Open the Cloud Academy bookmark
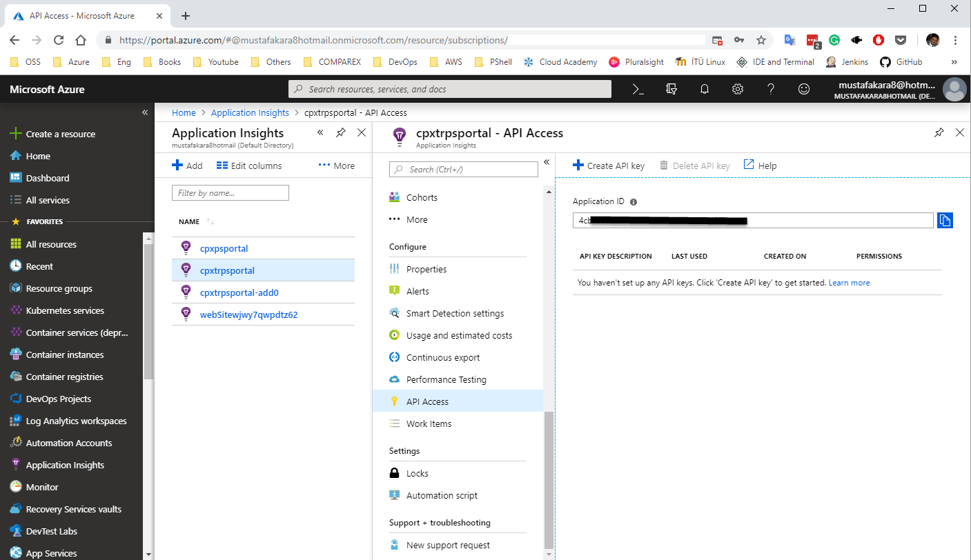Image resolution: width=971 pixels, height=560 pixels. click(560, 61)
